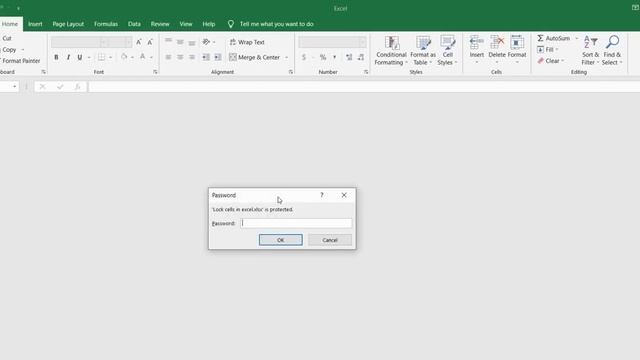The height and width of the screenshot is (360, 640).
Task: Open Conditional Formatting menu
Action: [x=391, y=51]
